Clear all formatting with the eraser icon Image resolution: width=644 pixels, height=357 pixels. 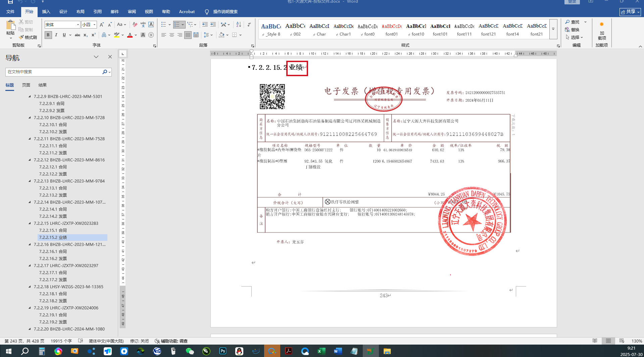[135, 24]
